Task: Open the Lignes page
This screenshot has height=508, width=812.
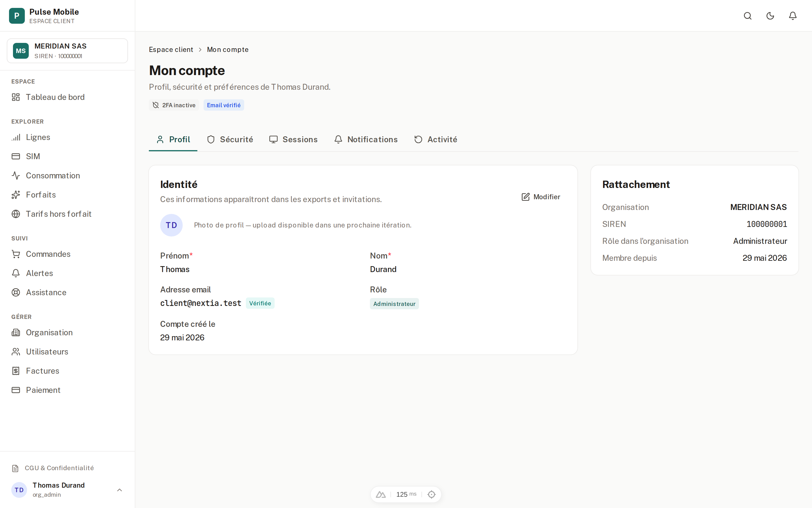Action: pos(67,137)
